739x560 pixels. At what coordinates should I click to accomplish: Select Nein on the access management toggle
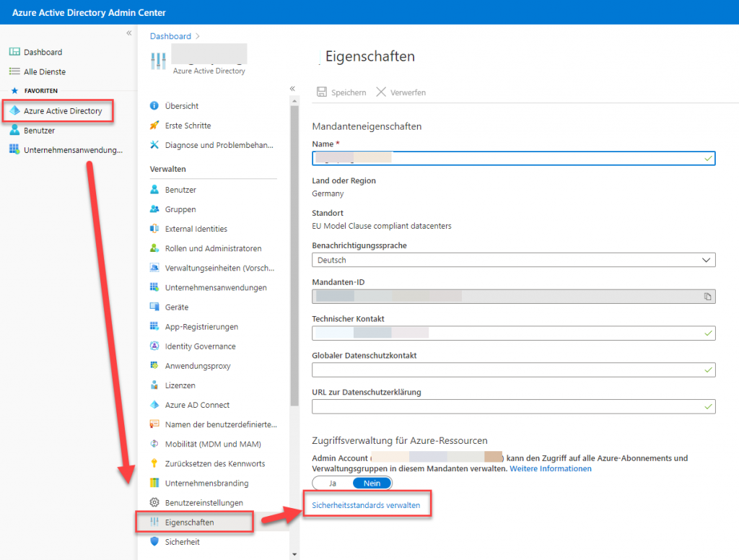click(372, 484)
